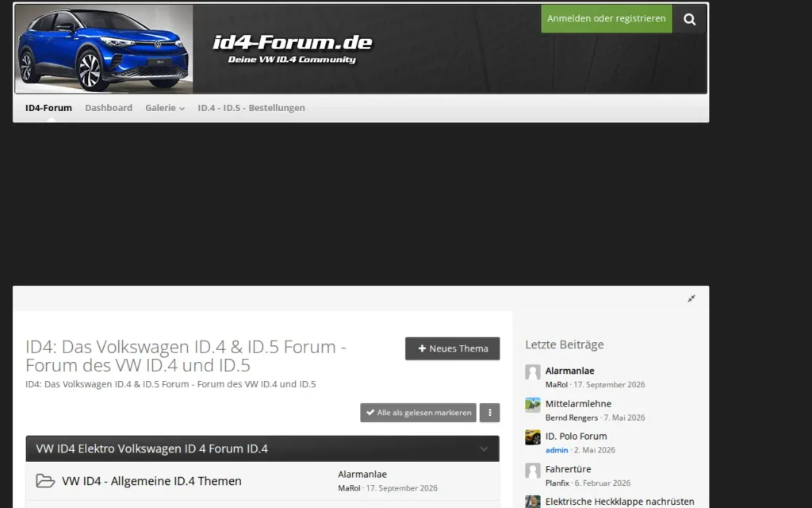The image size is (812, 508).
Task: Open the ID4-Forum menu item
Action: (48, 108)
